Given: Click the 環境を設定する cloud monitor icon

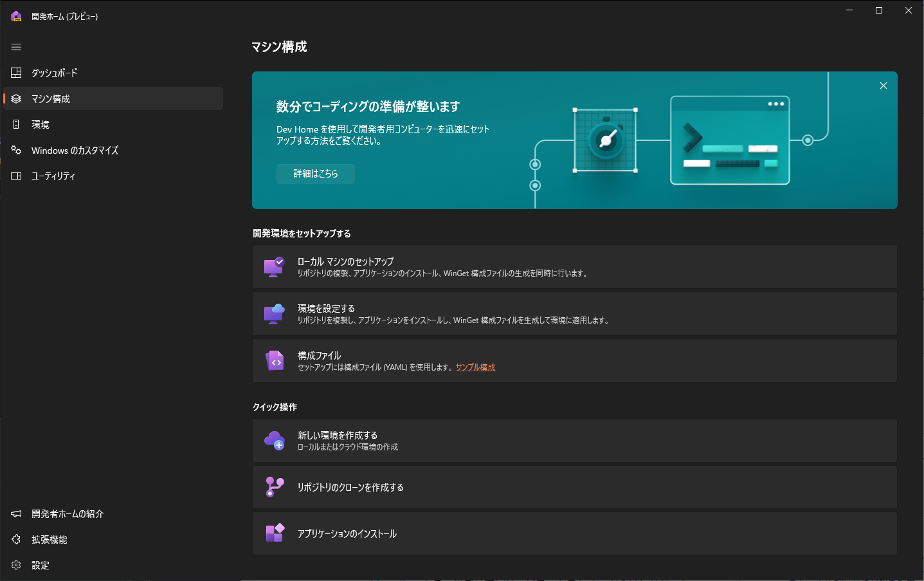Looking at the screenshot, I should coord(275,314).
